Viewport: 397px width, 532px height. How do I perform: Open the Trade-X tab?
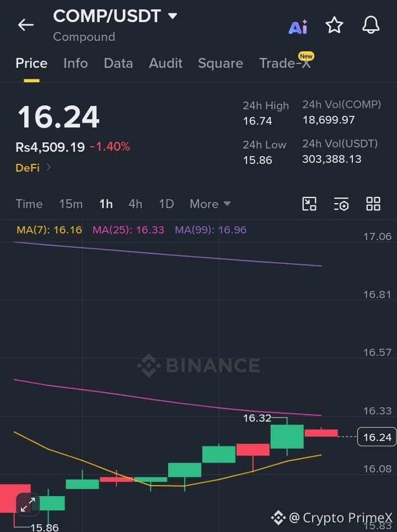click(286, 63)
